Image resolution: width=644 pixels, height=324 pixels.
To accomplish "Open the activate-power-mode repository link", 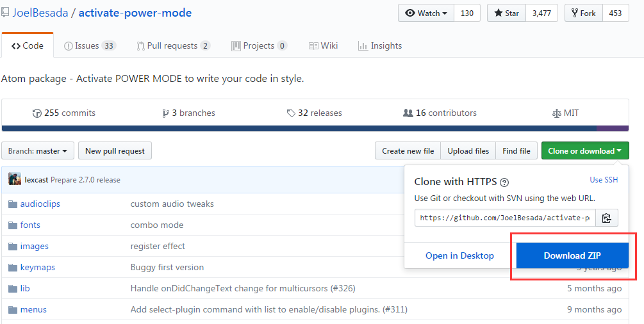I will 135,13.
